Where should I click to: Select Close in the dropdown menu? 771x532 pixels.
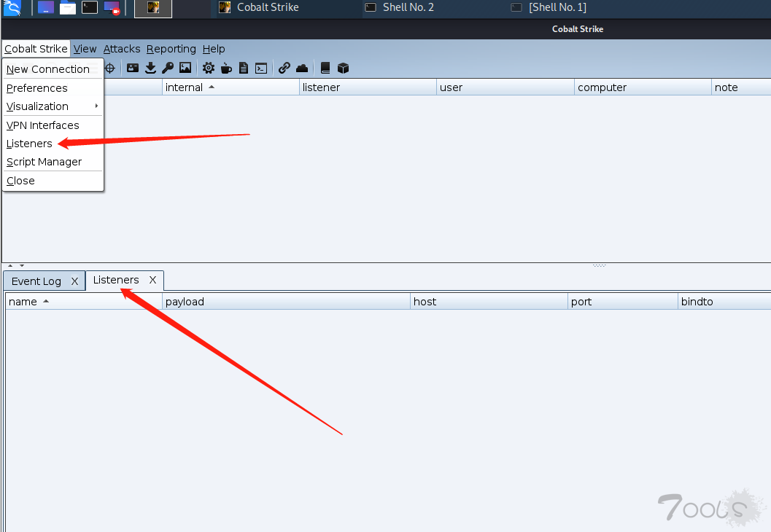[x=53, y=180]
